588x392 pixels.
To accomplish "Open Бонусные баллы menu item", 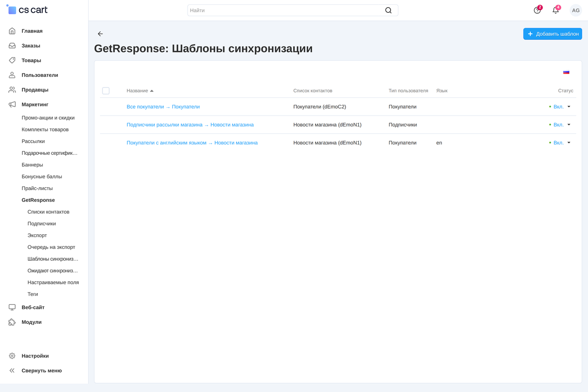I will click(42, 176).
